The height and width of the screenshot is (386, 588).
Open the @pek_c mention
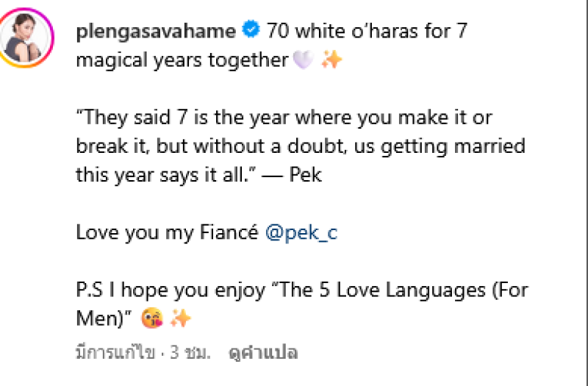[301, 233]
